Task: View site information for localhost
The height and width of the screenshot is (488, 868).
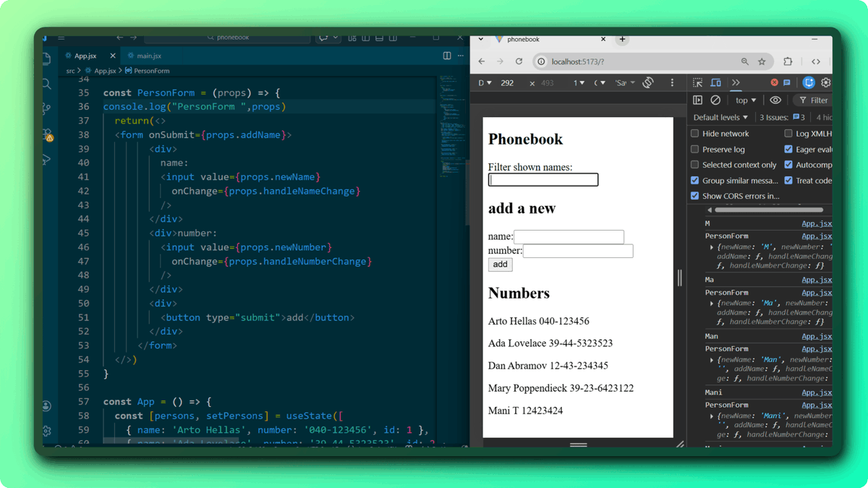Action: pos(541,61)
